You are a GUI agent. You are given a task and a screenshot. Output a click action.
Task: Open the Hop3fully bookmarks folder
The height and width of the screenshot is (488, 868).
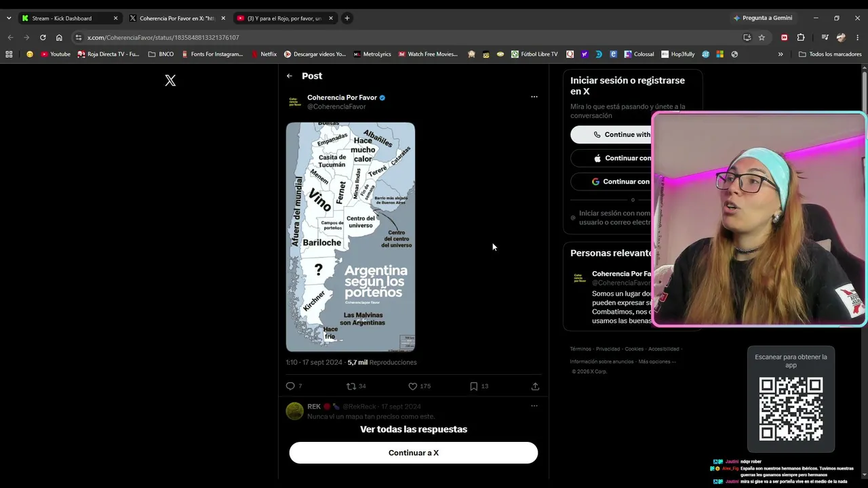tap(678, 54)
